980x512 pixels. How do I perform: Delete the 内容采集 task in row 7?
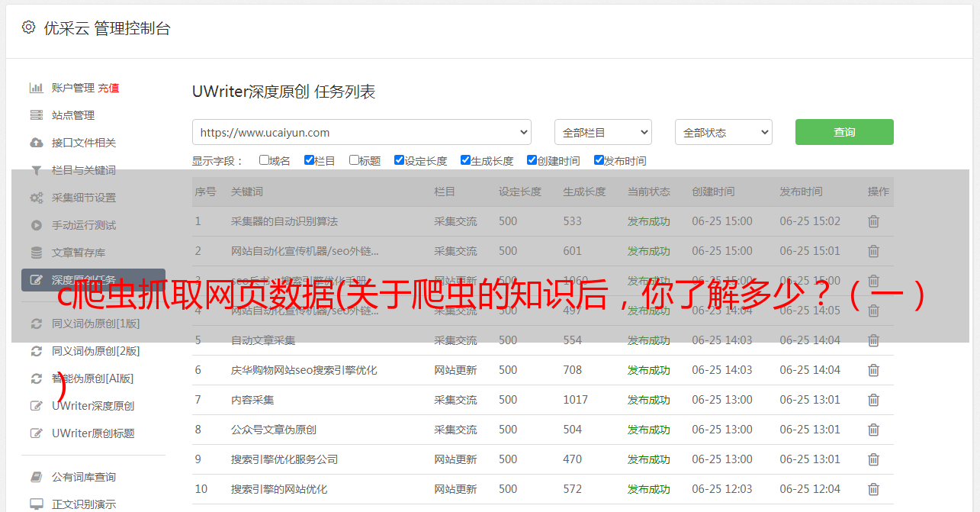873,400
